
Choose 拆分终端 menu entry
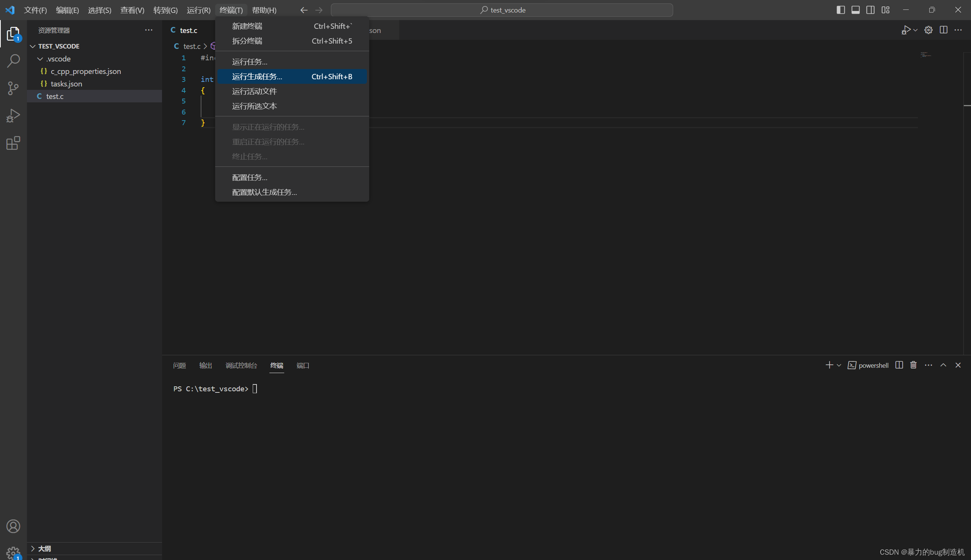coord(292,41)
